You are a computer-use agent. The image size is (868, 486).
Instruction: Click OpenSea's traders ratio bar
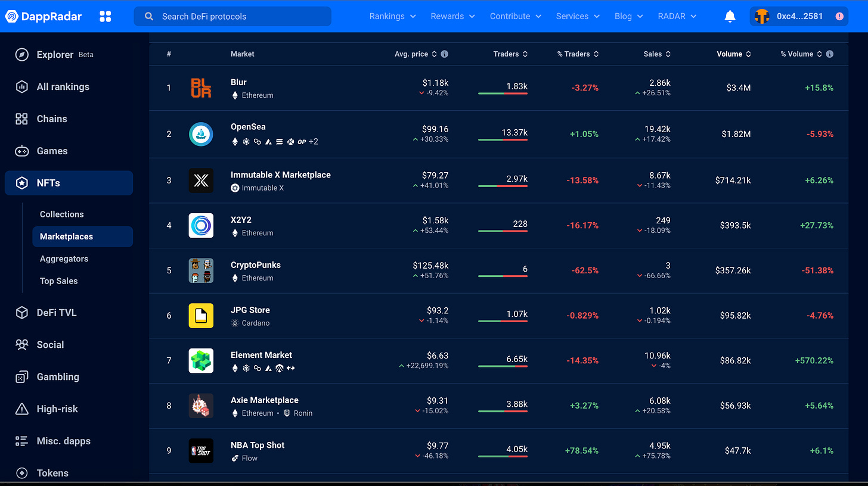[503, 140]
